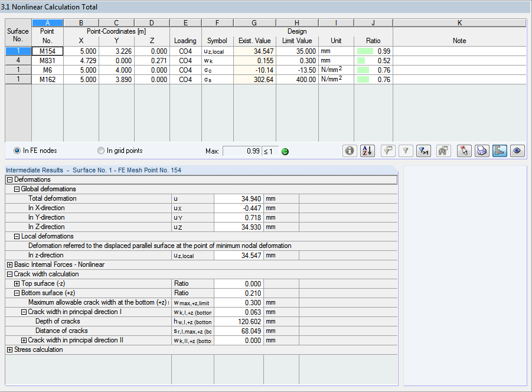This screenshot has width=532, height=392.
Task: Toggle the eye visibility icon
Action: (x=517, y=151)
